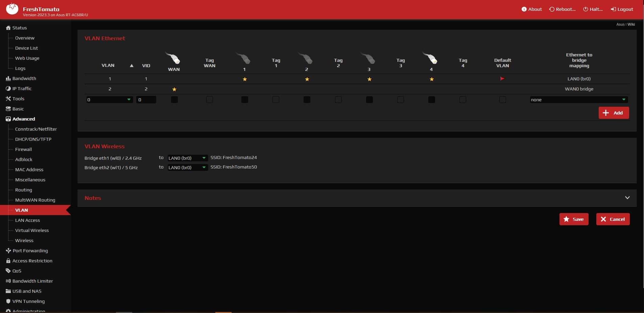Toggle the WAN port checkbox in new row
The image size is (644, 313).
tap(174, 100)
